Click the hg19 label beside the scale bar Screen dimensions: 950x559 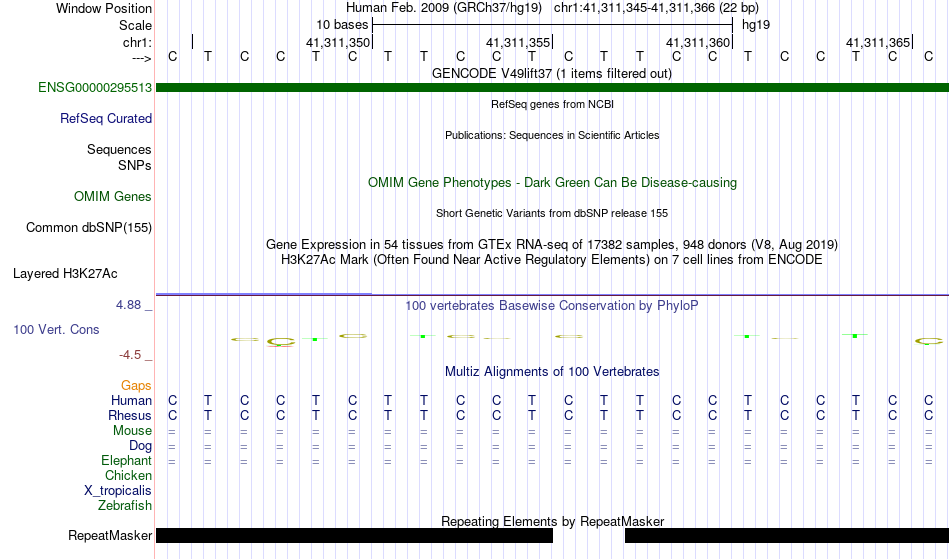click(x=756, y=25)
